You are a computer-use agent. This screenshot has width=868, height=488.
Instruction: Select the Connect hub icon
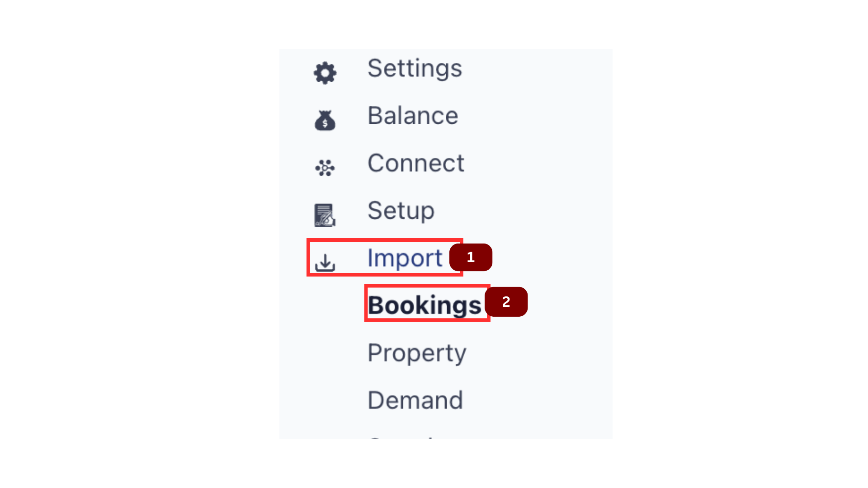coord(325,167)
